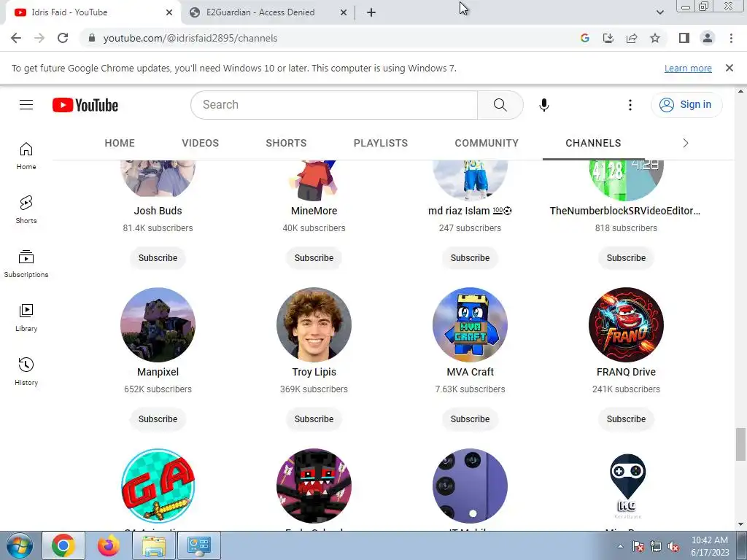Bookmark this page with star icon
Screen dimensions: 747x560
click(x=655, y=38)
